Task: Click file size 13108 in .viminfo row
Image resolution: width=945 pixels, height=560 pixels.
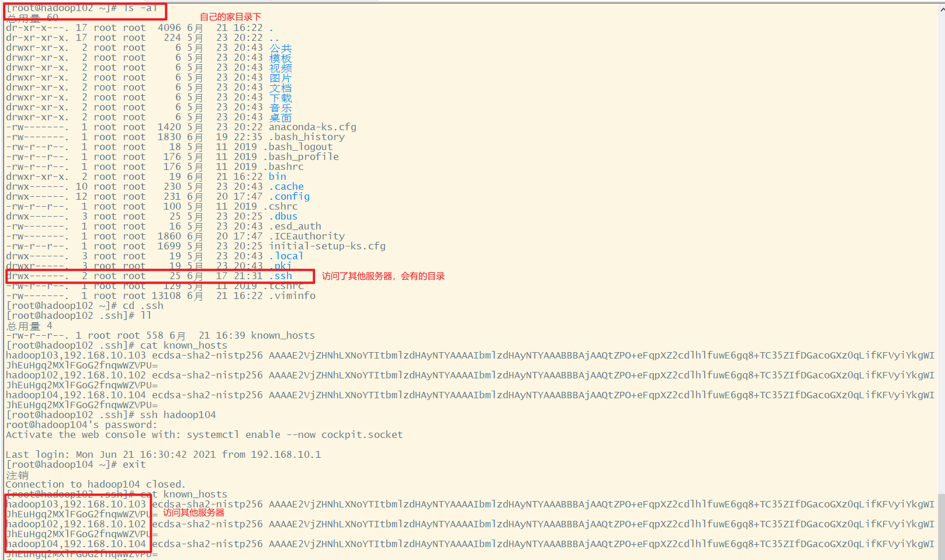Action: 167,295
